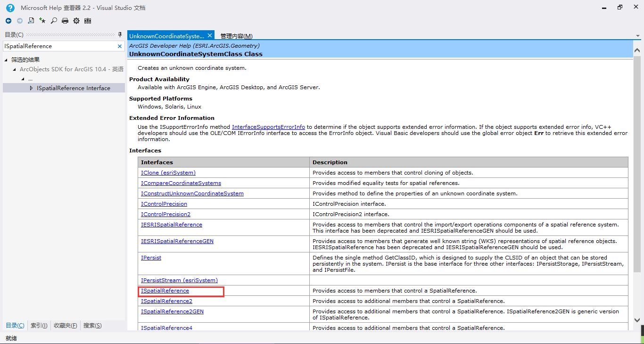Viewport: 644px width, 344px height.
Task: Close the UnknownCoordinateSyste... tab
Action: coord(210,35)
